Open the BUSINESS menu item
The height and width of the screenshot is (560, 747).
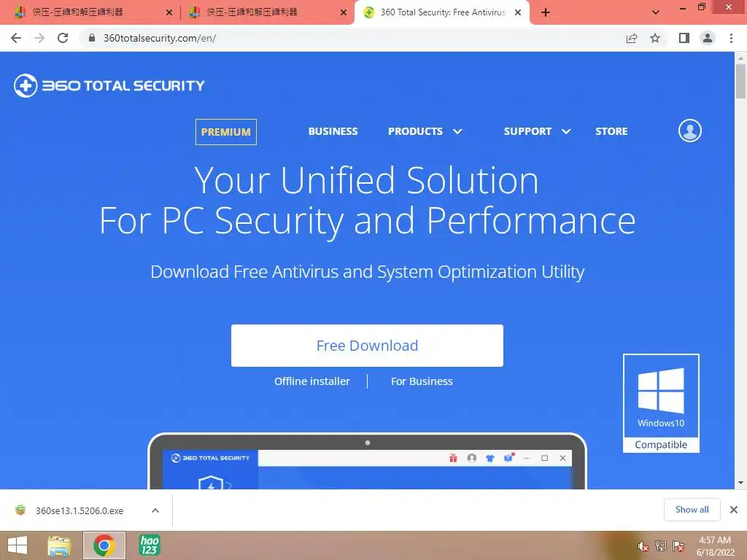[333, 131]
